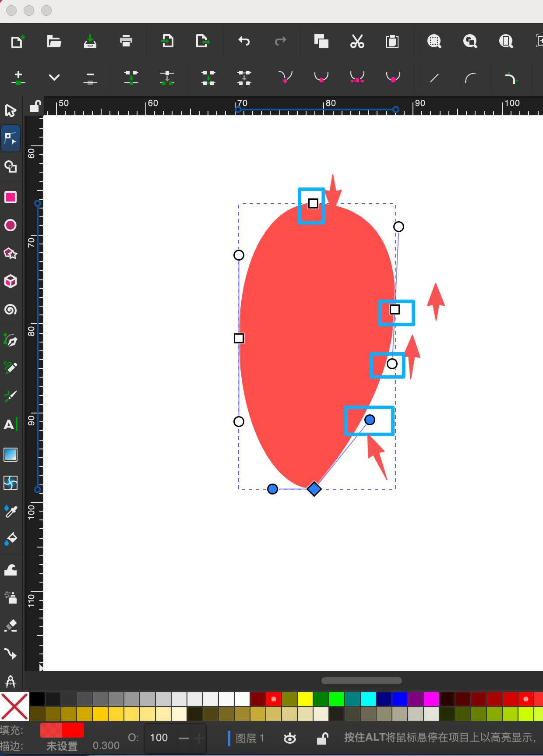Click the opacity input field showing 100
Viewport: 543px width, 756px height.
[159, 738]
